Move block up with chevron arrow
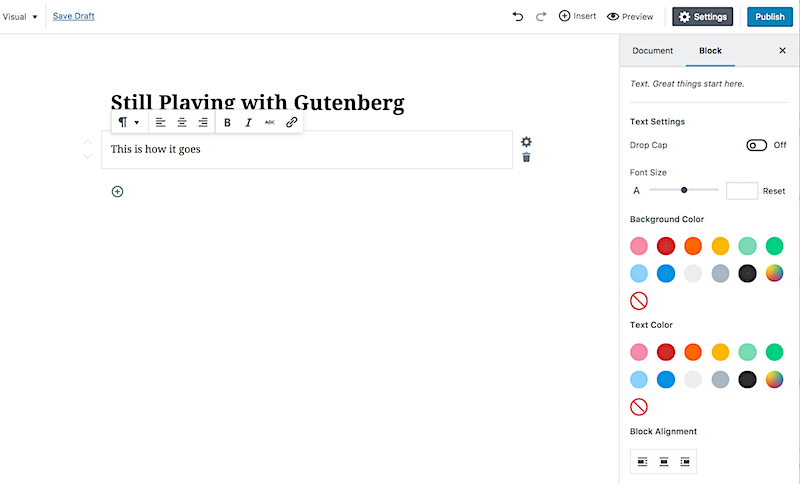Screen dimensions: 800x484 click(88, 142)
